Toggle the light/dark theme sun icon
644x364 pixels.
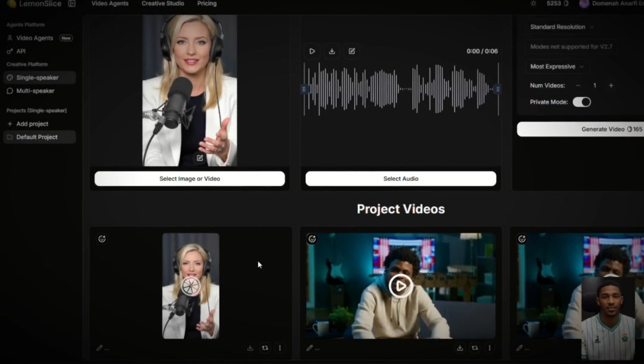(533, 4)
